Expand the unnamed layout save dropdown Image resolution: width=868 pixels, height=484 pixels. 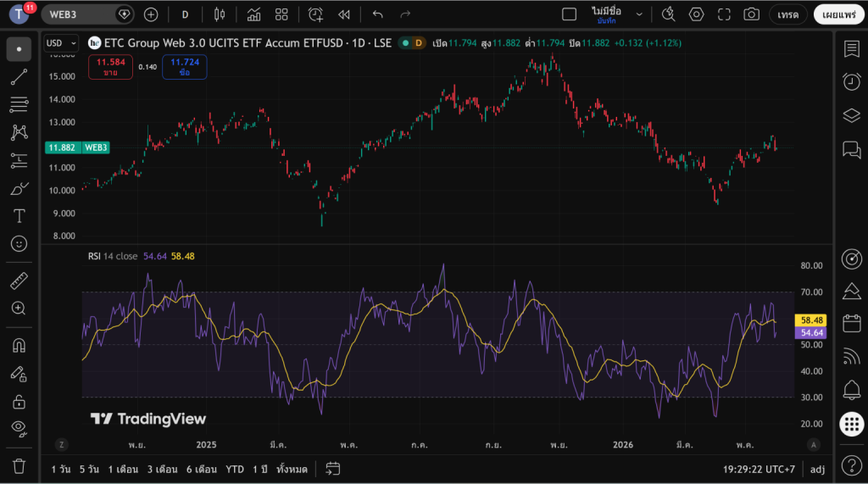pyautogui.click(x=639, y=14)
